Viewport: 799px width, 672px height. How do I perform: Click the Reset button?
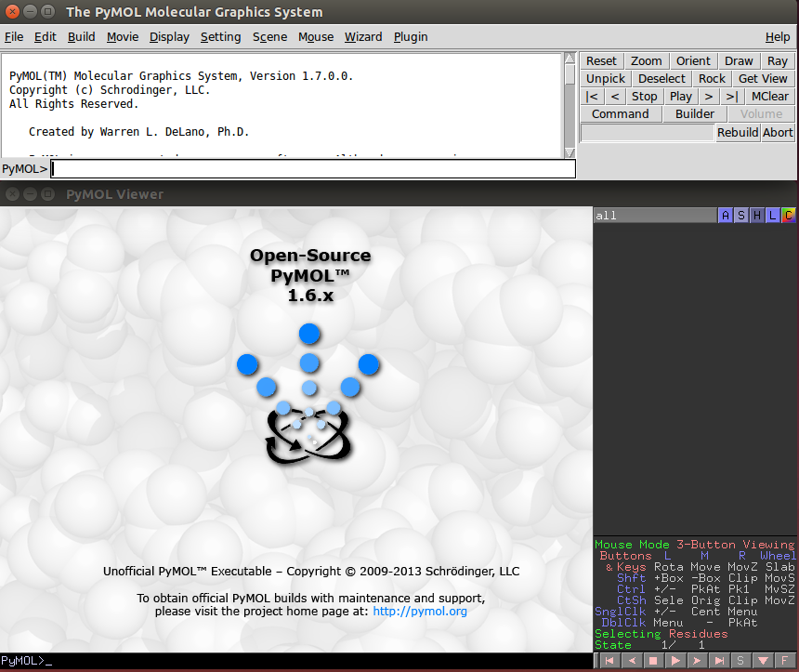601,61
